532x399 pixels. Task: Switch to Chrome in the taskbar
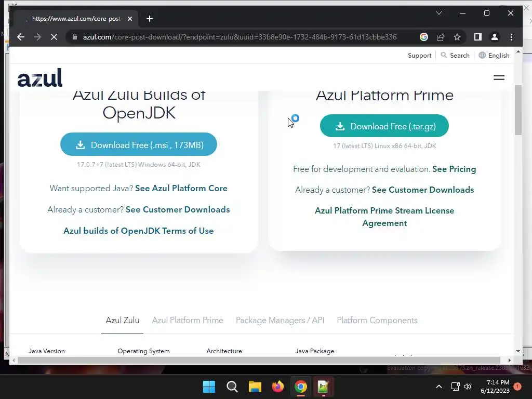[301, 387]
